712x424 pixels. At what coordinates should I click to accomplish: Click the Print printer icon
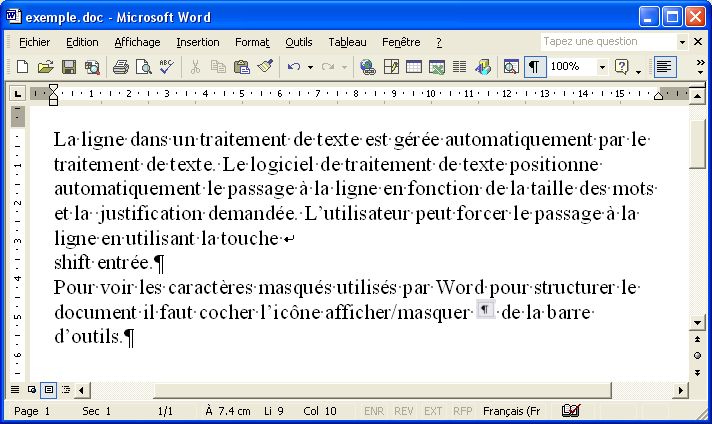121,67
